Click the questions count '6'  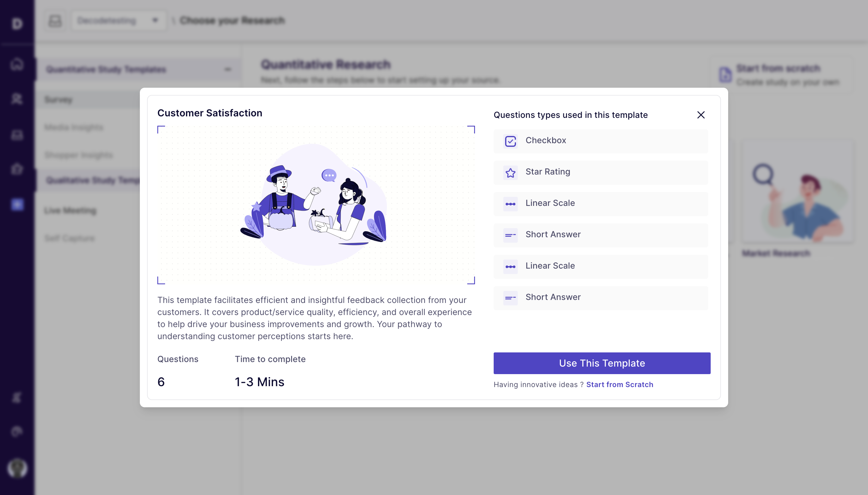coord(161,382)
